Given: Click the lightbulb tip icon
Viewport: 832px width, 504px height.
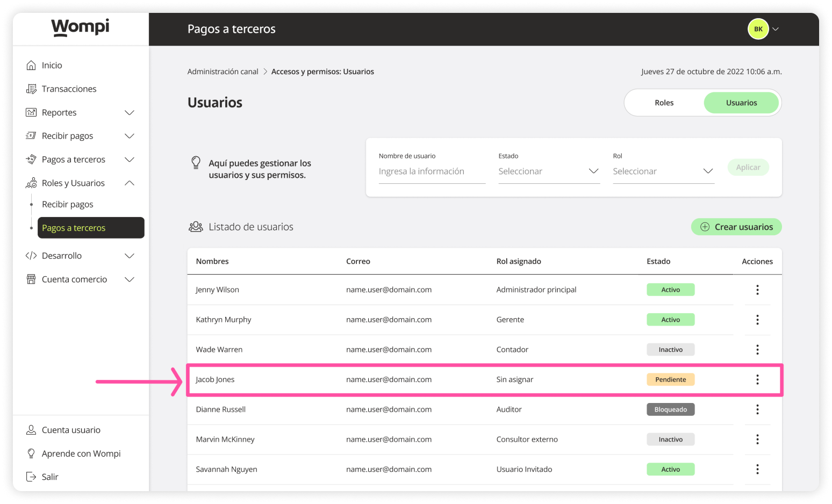Looking at the screenshot, I should 196,163.
